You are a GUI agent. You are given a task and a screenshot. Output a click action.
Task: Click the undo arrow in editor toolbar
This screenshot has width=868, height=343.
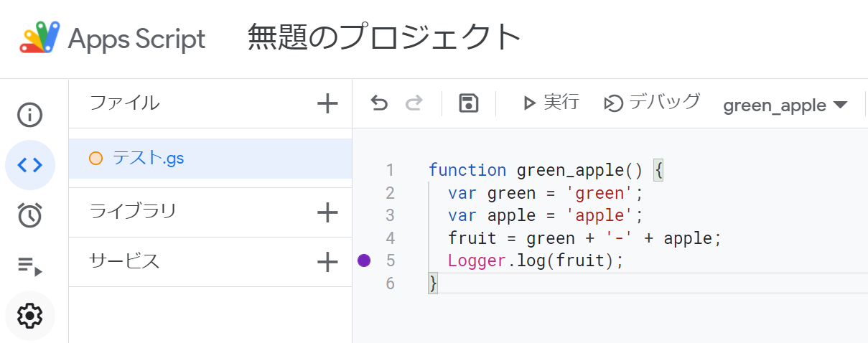tap(379, 104)
